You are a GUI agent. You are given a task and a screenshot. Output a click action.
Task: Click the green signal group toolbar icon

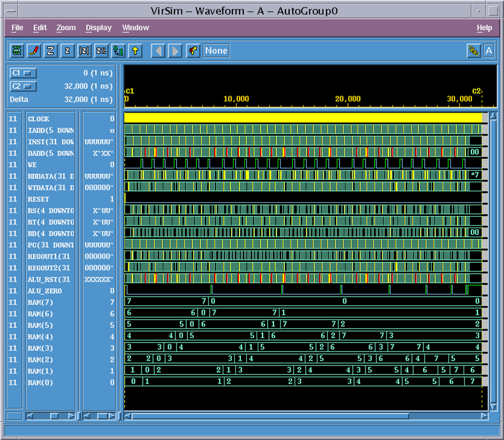pos(17,51)
